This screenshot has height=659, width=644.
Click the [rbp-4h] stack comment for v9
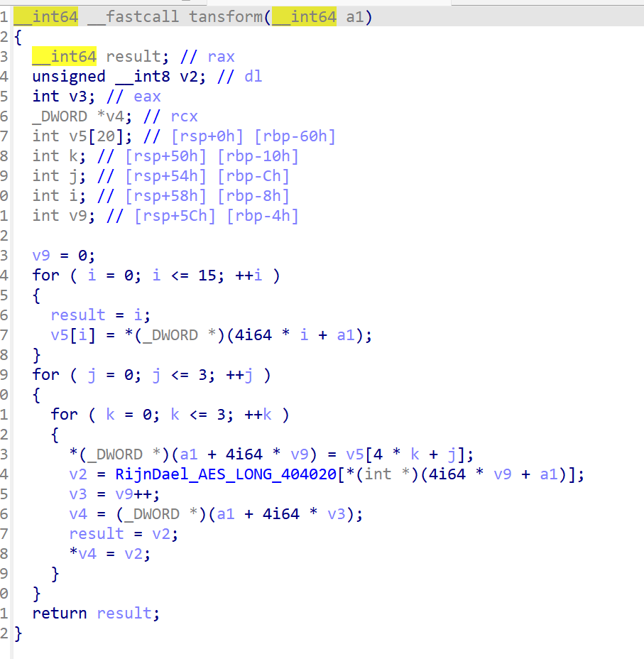click(262, 215)
